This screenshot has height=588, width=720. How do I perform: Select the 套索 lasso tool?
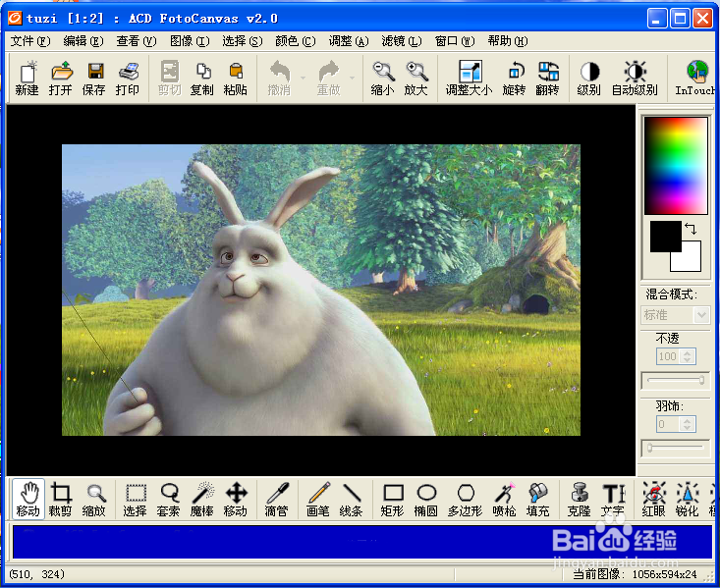pyautogui.click(x=169, y=500)
